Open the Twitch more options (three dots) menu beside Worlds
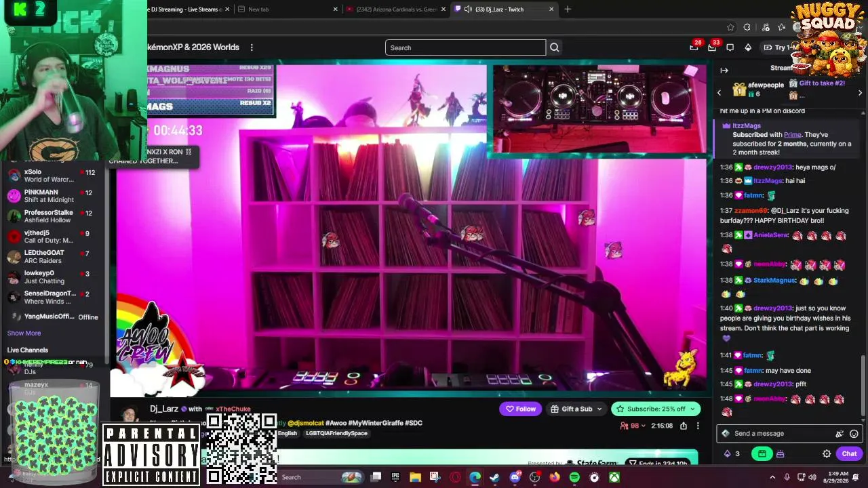The image size is (868, 488). [x=252, y=47]
